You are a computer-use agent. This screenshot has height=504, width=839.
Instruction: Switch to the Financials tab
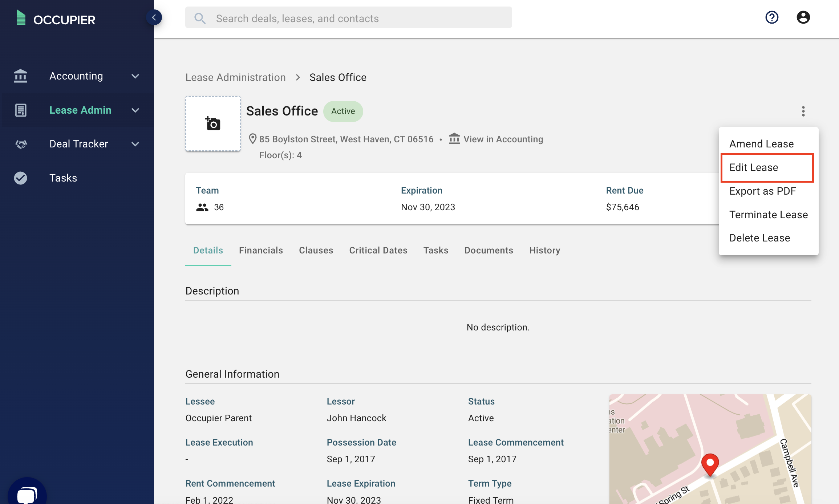pos(261,250)
